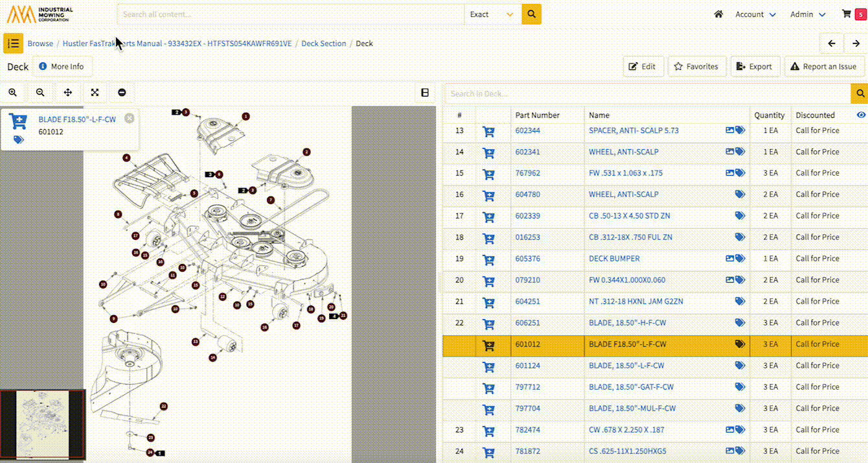This screenshot has height=463, width=868.
Task: Click the zoom out magnifier icon
Action: tap(40, 93)
